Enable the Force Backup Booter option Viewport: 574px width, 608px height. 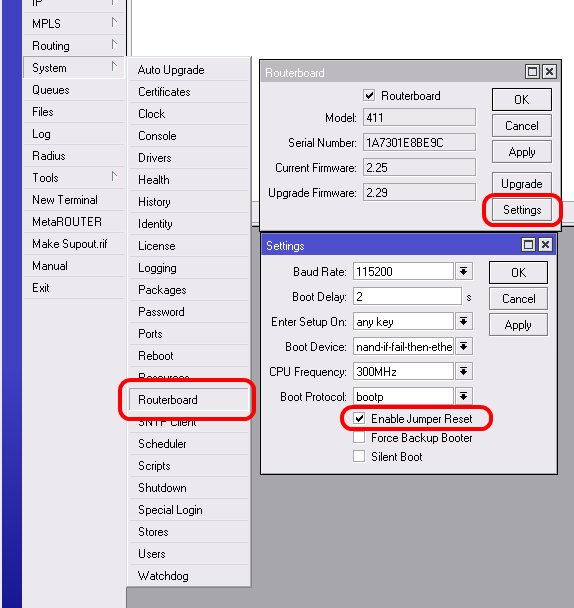(359, 437)
